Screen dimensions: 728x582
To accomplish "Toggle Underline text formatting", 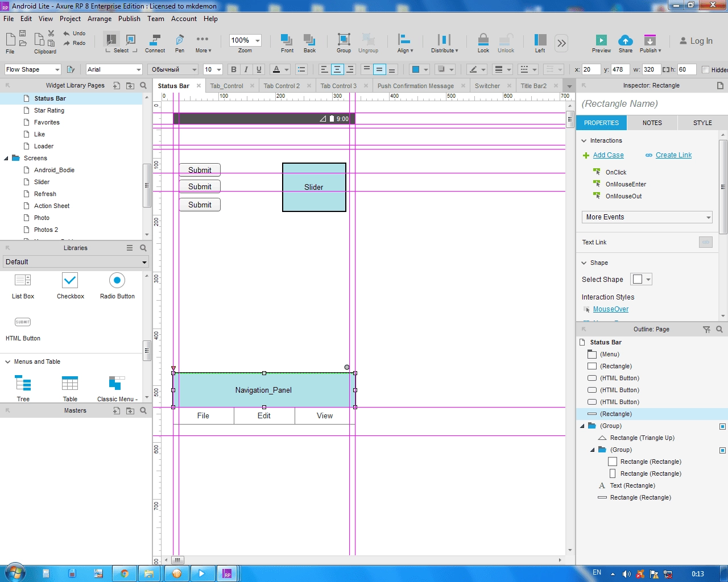I will [259, 69].
